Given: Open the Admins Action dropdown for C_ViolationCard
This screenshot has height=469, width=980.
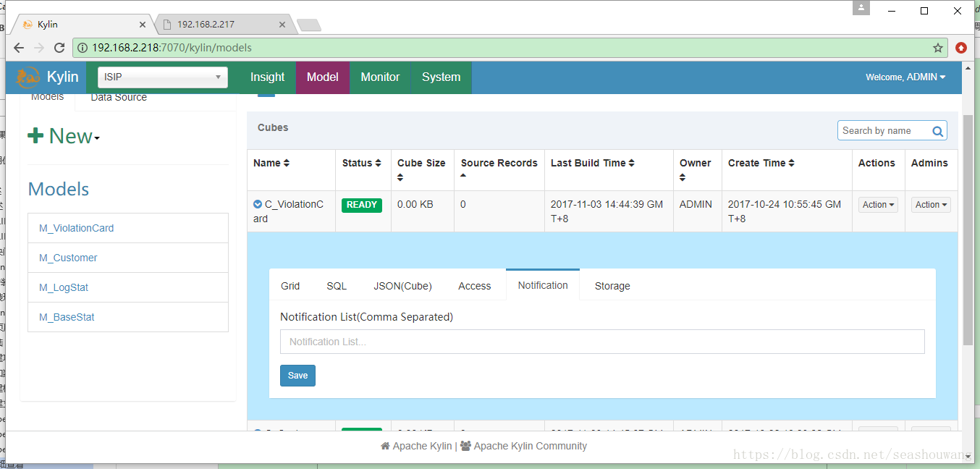Looking at the screenshot, I should 931,205.
